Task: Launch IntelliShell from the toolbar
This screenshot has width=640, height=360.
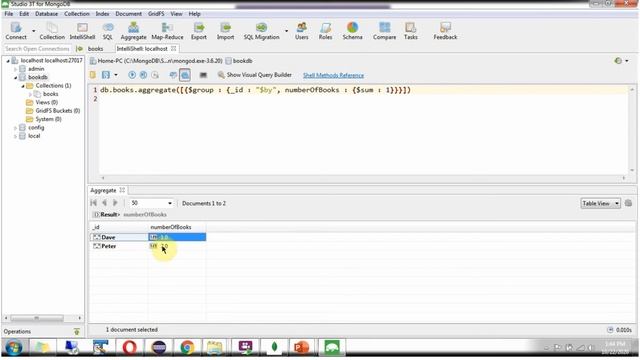Action: [82, 31]
